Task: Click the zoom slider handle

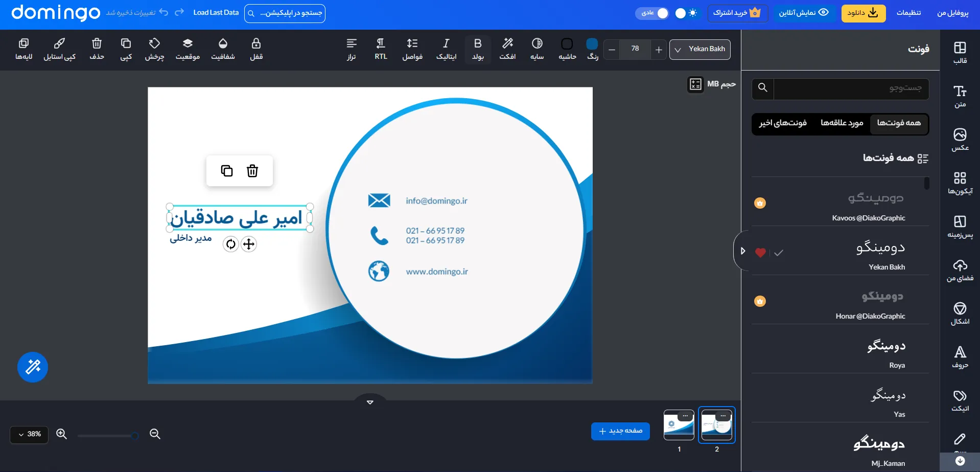Action: 134,436
